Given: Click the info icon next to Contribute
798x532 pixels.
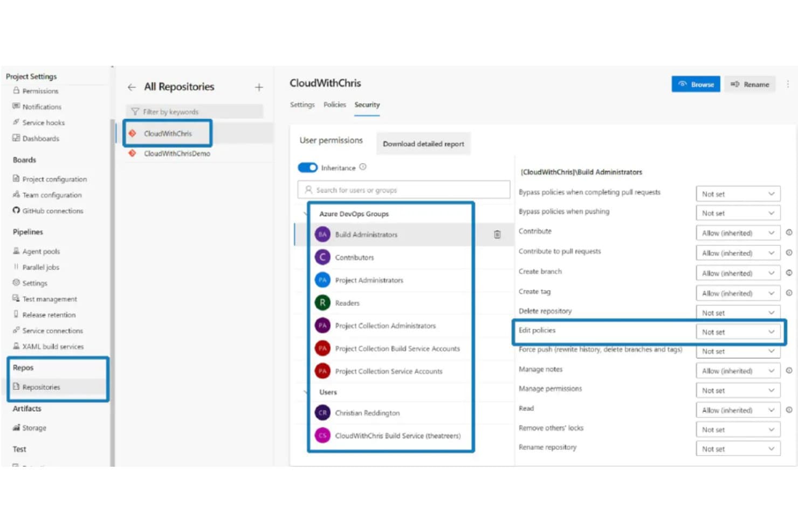Looking at the screenshot, I should coord(789,233).
